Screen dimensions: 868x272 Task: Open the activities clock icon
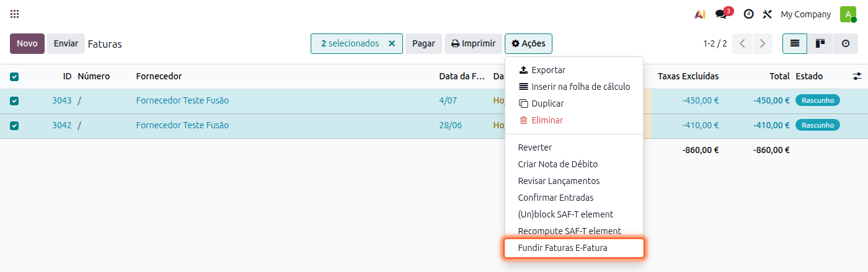pyautogui.click(x=748, y=14)
